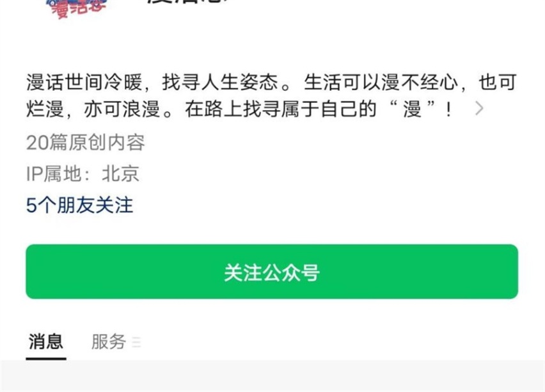
Task: View the 5个朋友关注 friends list
Action: coord(79,205)
